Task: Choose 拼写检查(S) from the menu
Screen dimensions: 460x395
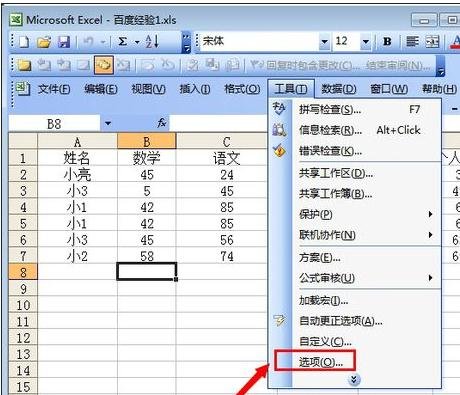Action: [x=355, y=109]
